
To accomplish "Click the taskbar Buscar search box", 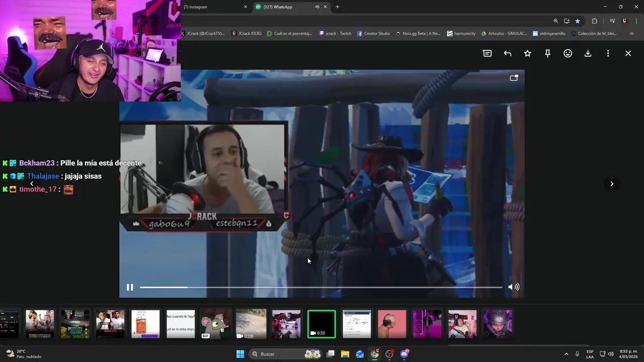I will [285, 354].
